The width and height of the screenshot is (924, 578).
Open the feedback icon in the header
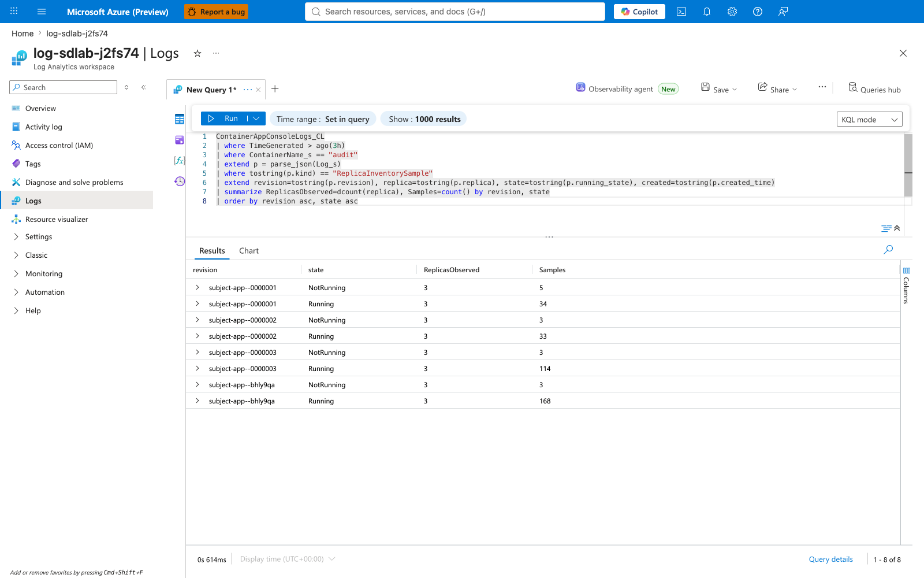pos(783,12)
